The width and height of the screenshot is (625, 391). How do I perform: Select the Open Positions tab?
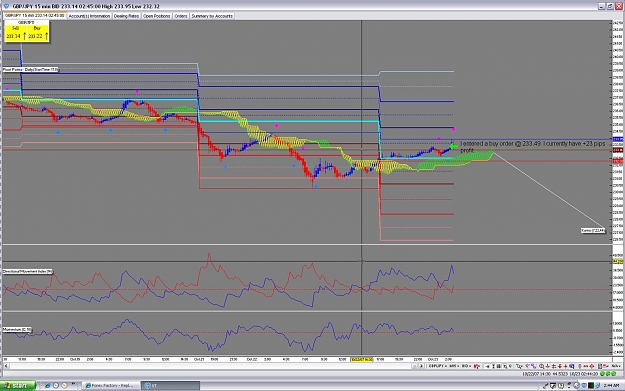click(x=157, y=16)
